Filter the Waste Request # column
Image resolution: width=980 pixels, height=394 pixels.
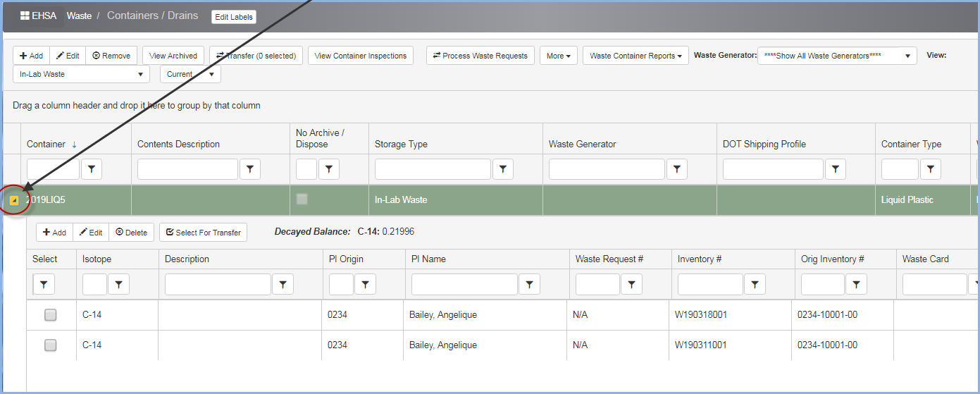tap(631, 284)
